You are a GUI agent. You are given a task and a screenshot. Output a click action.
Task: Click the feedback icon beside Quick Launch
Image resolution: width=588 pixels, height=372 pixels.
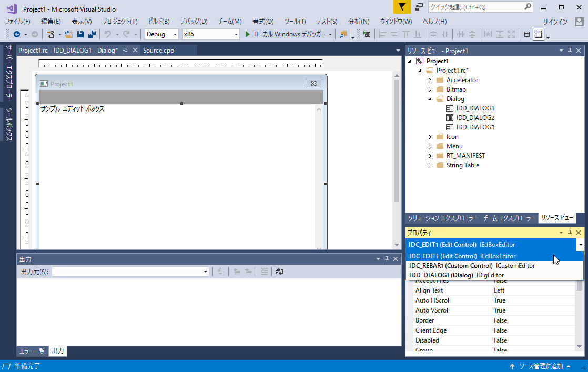419,7
